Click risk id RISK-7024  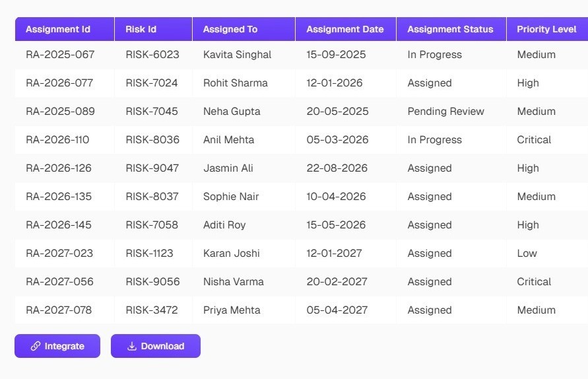click(152, 83)
